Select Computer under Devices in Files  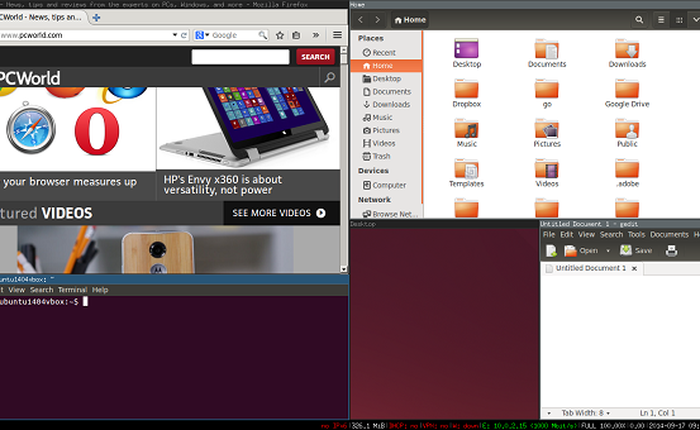384,185
